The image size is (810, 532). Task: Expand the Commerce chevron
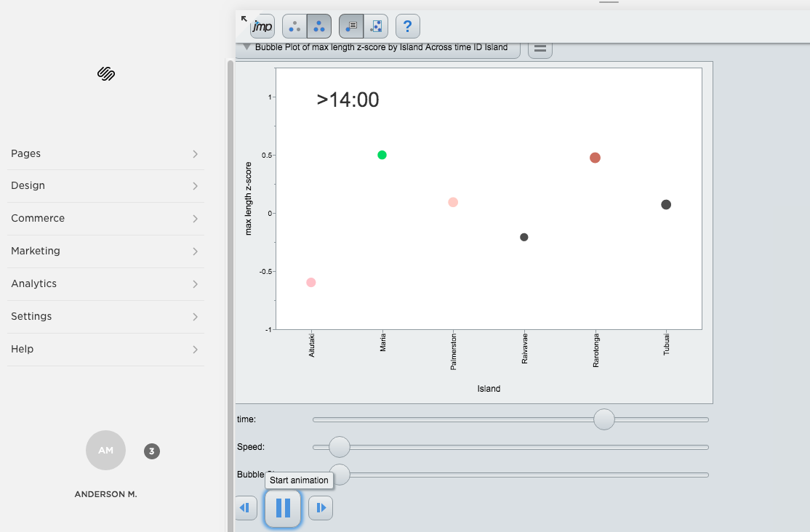click(196, 219)
